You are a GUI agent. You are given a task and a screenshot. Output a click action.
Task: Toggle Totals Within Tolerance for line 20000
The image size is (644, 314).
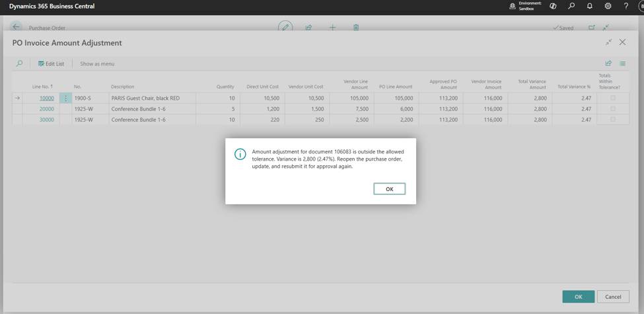point(613,108)
